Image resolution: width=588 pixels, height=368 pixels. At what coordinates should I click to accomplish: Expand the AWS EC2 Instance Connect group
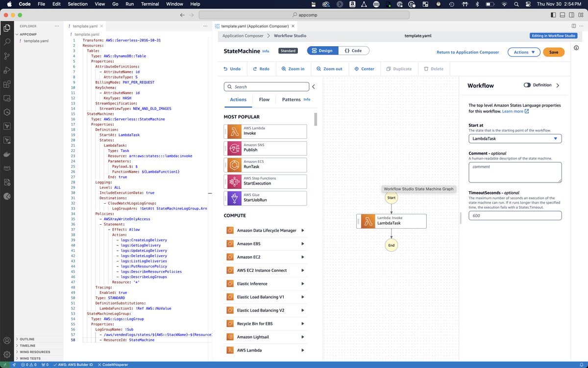point(302,270)
